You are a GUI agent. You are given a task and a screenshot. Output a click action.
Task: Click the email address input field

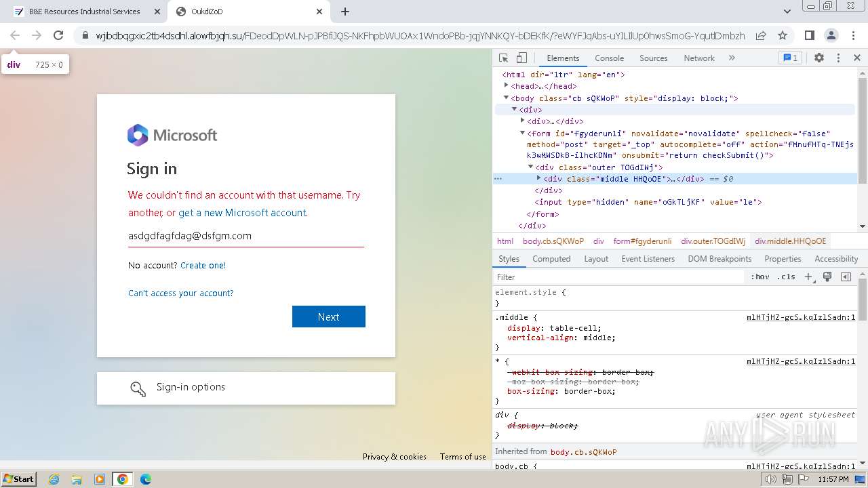pos(246,236)
